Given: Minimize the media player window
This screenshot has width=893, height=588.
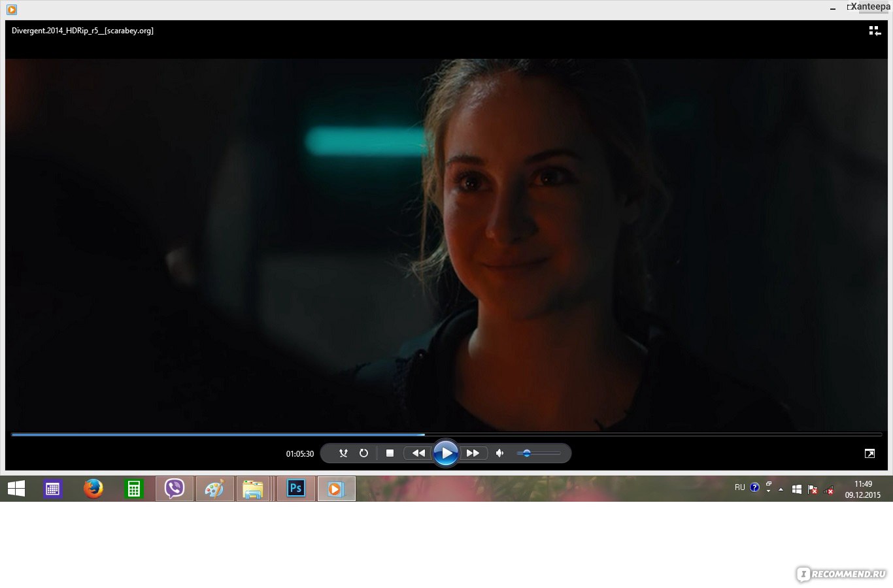Looking at the screenshot, I should (x=833, y=9).
